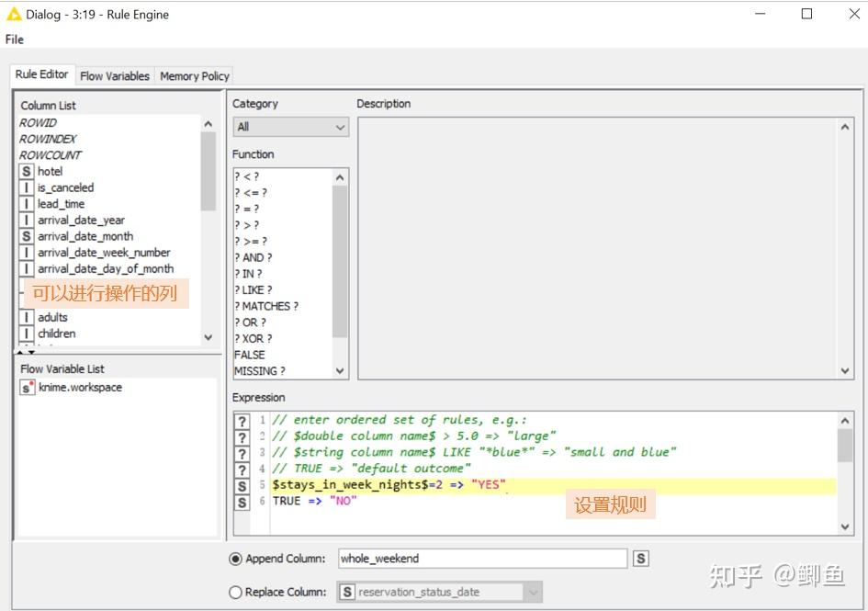Select the '? OR ?' function
The width and height of the screenshot is (868, 611).
click(250, 322)
